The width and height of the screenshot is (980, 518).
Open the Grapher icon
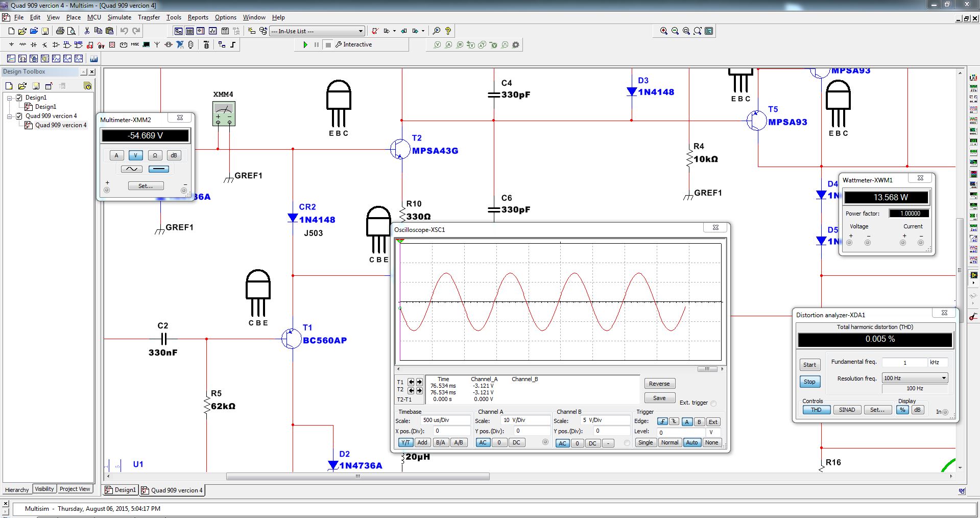212,31
